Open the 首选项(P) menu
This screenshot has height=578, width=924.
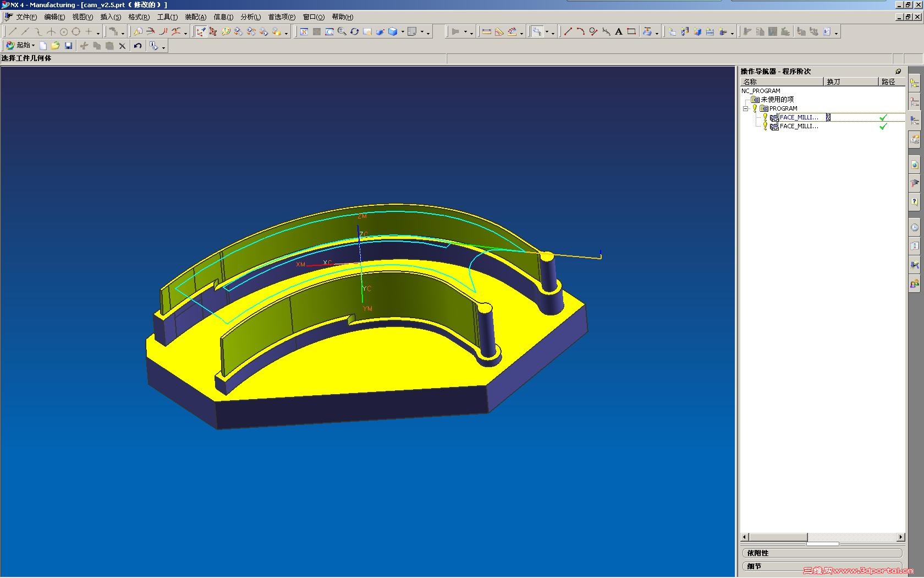(x=282, y=17)
